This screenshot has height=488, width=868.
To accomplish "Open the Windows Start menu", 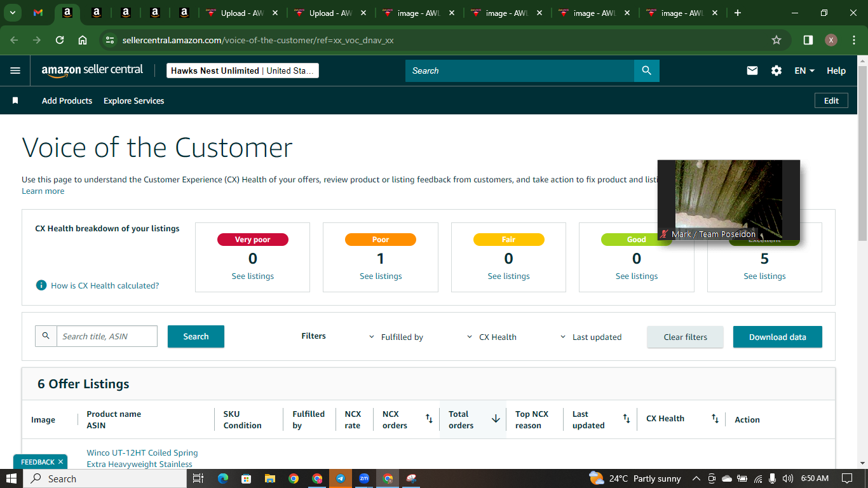I will click(x=12, y=478).
